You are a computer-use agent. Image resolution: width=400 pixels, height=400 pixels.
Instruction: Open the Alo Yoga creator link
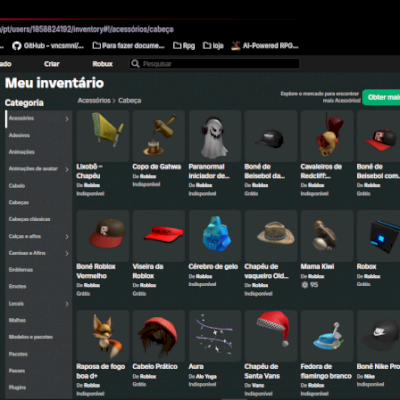coord(206,377)
